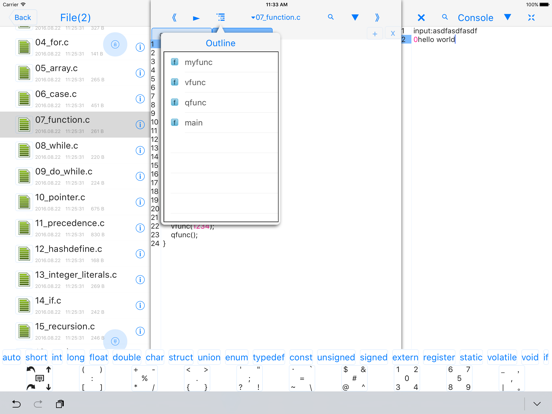
Task: Click the Outline toolbar icon
Action: [x=220, y=17]
